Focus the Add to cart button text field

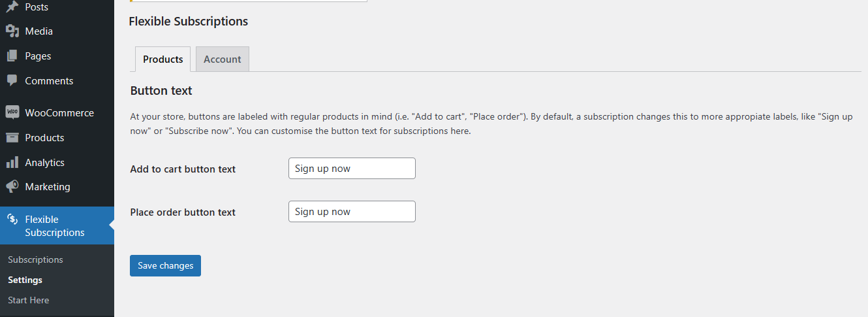352,169
